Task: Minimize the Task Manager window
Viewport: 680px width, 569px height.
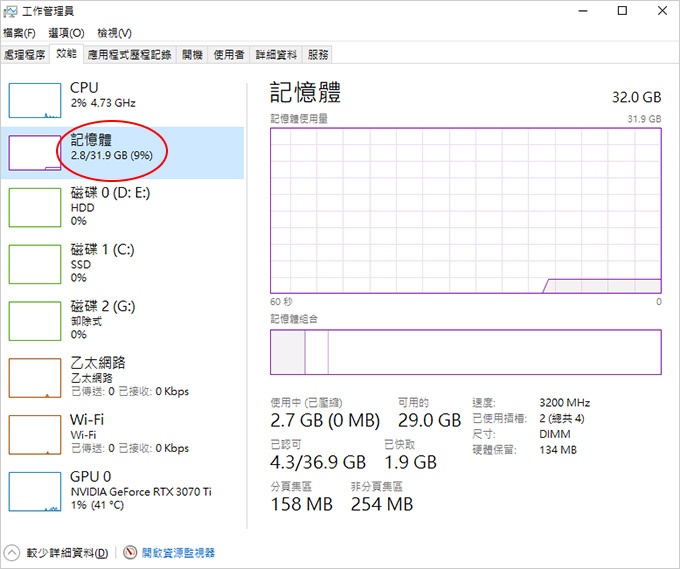Action: (583, 11)
